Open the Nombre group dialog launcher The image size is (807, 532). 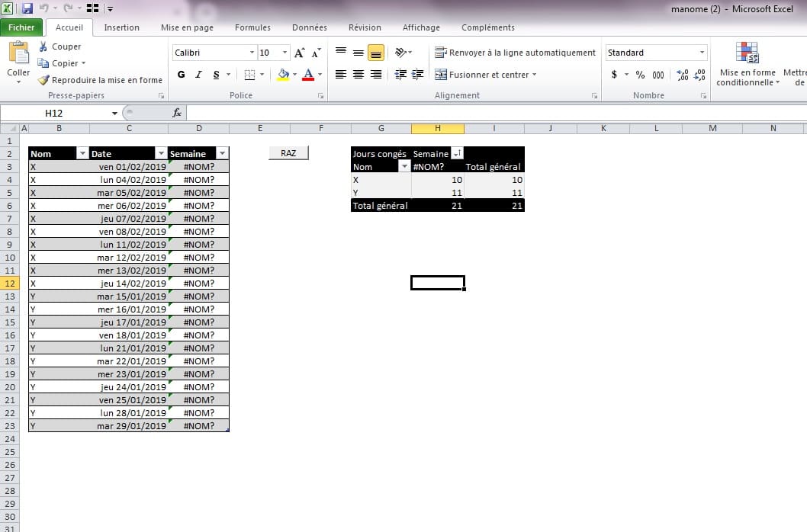703,96
